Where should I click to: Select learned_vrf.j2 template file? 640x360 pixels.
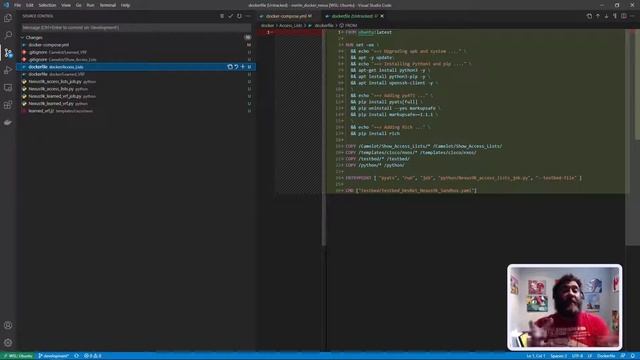pyautogui.click(x=136, y=111)
